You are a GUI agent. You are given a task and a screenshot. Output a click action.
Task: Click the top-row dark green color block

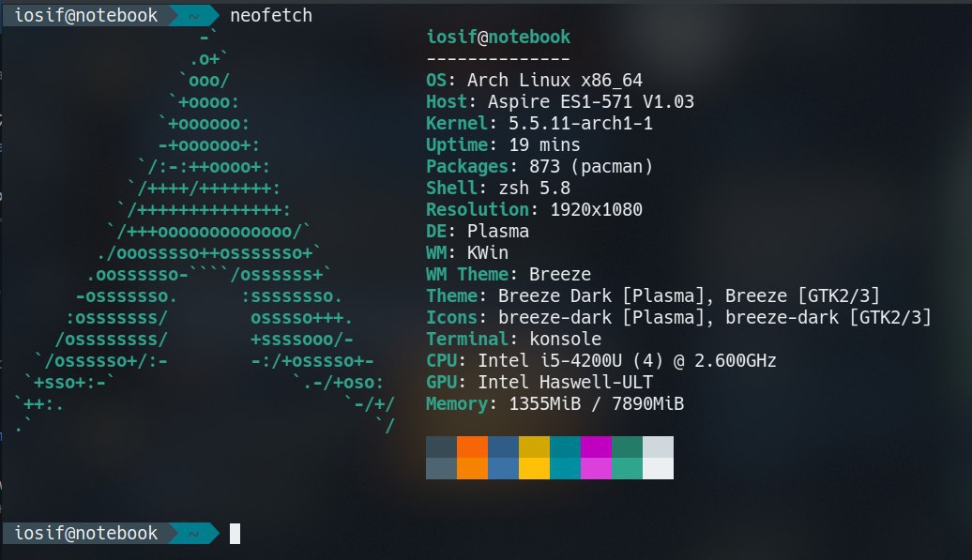(628, 446)
